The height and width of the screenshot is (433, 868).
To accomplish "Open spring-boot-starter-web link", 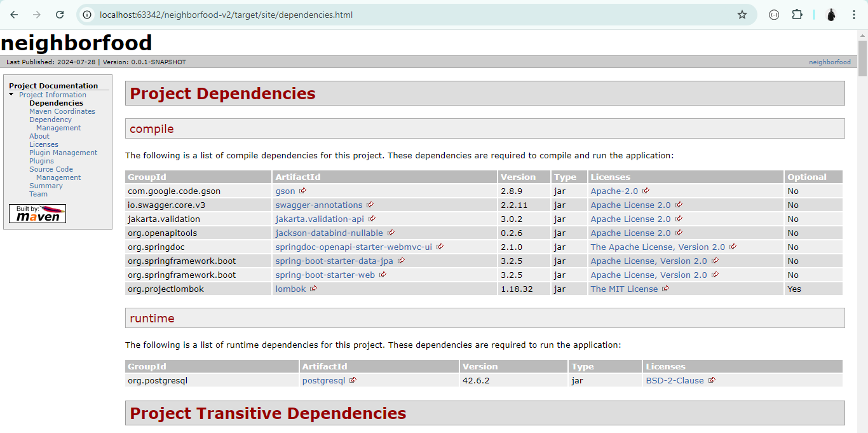I will click(x=325, y=275).
